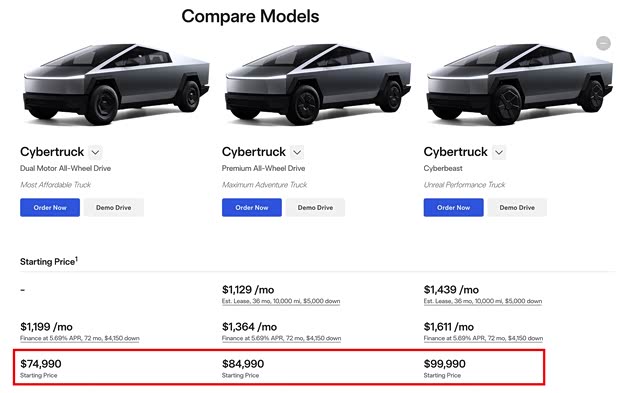Select the Dual Motor Cybertruck image
620x393 pixels.
pos(116,84)
